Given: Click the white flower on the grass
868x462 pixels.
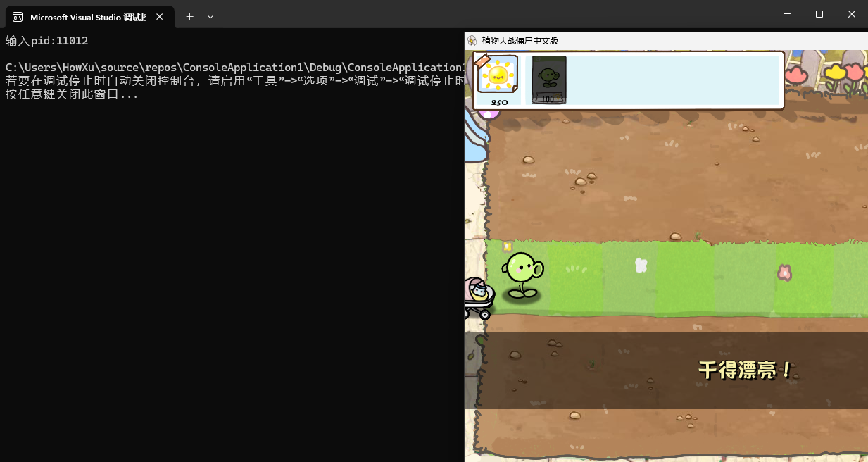Looking at the screenshot, I should pos(641,265).
